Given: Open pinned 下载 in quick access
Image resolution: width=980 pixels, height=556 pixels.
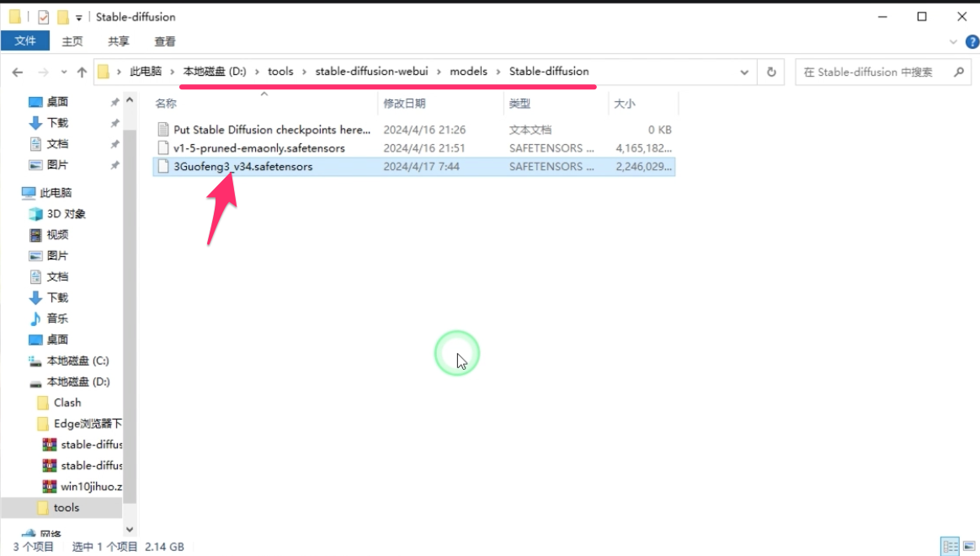Looking at the screenshot, I should (57, 123).
